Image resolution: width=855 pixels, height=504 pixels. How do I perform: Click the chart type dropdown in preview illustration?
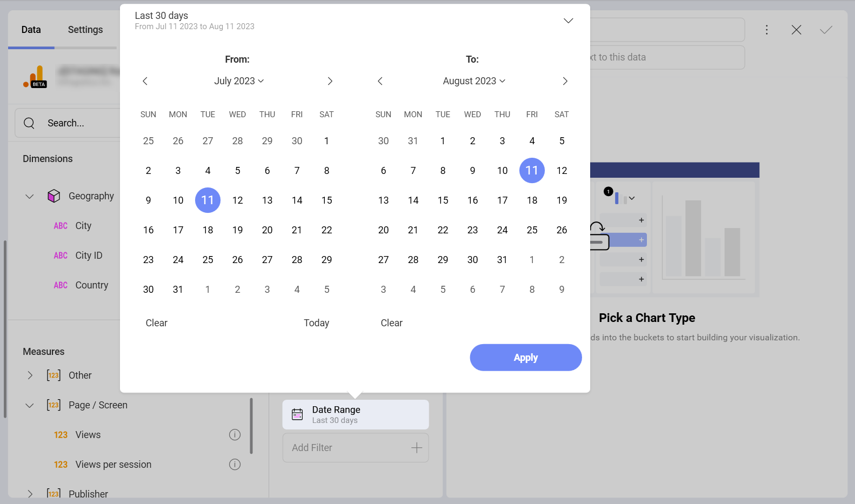point(631,198)
